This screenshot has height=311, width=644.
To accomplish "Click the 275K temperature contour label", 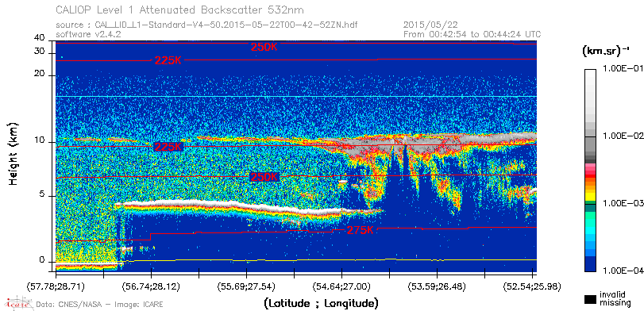I will click(361, 230).
